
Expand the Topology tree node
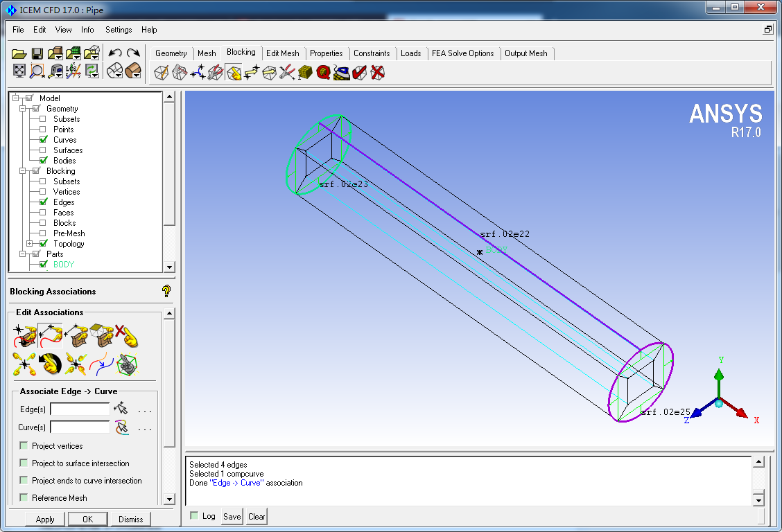point(29,244)
